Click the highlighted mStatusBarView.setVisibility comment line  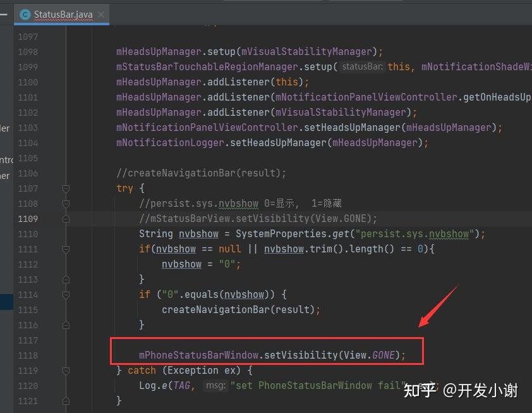253,218
